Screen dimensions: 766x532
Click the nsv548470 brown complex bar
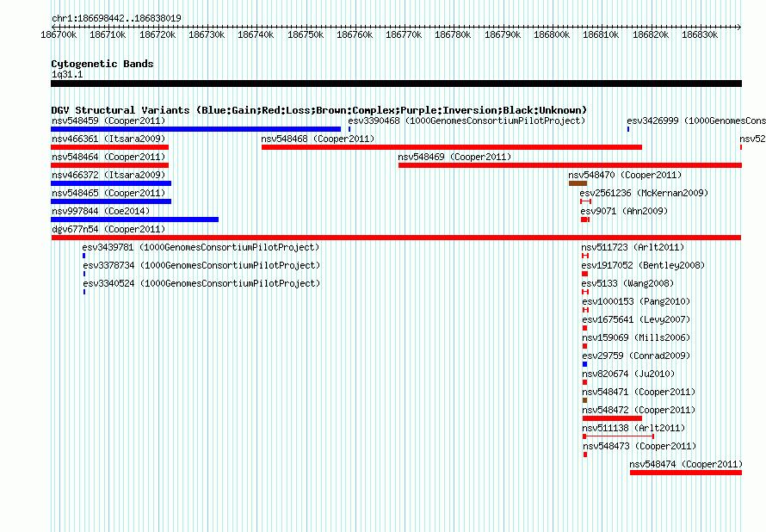578,183
